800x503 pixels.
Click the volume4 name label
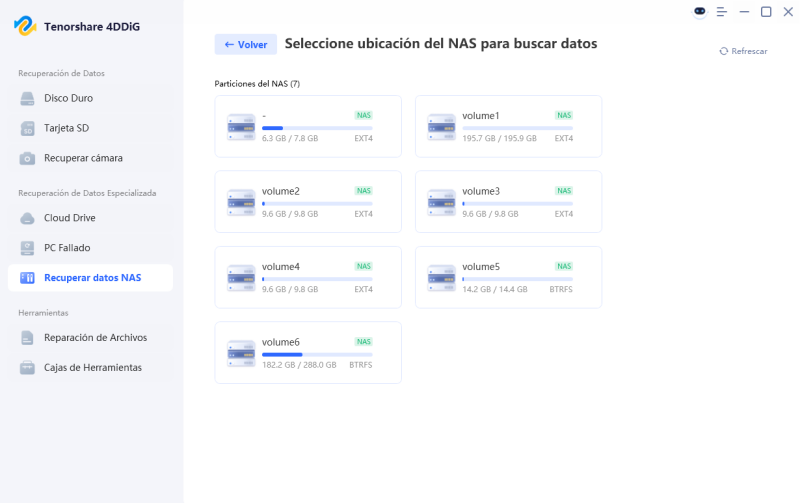(281, 267)
